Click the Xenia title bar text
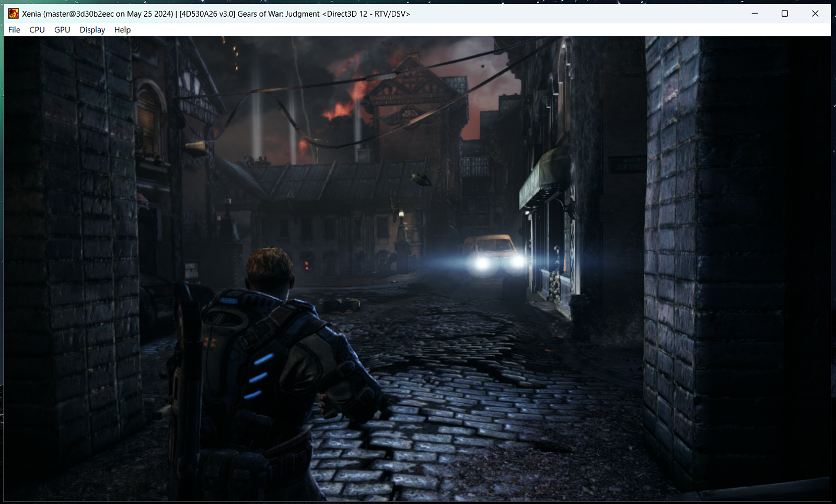Viewport: 836px width, 504px height. click(216, 14)
